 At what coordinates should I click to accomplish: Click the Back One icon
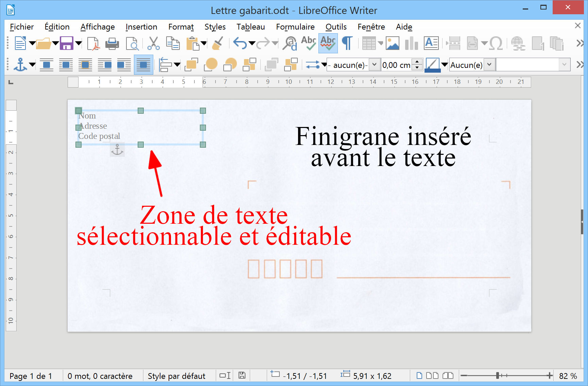230,65
